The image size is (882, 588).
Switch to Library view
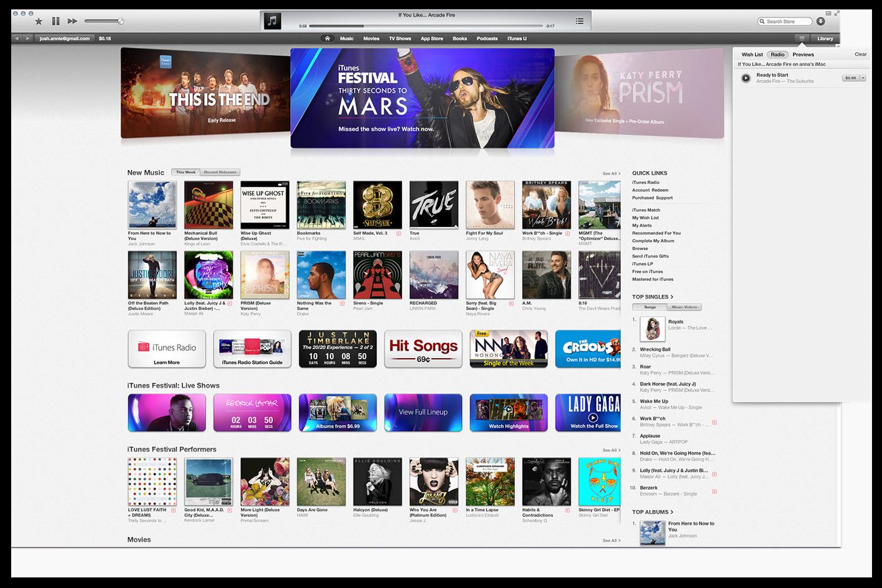click(x=825, y=38)
